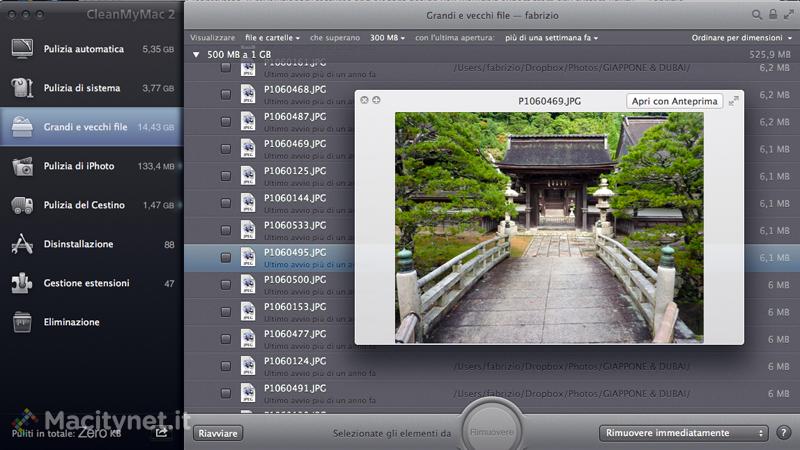Click the share icon near total cleaned

click(161, 432)
